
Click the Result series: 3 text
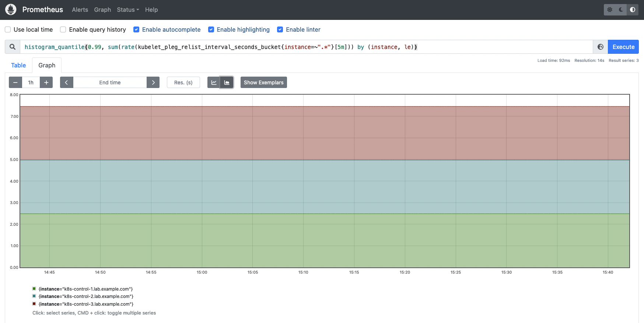click(624, 60)
